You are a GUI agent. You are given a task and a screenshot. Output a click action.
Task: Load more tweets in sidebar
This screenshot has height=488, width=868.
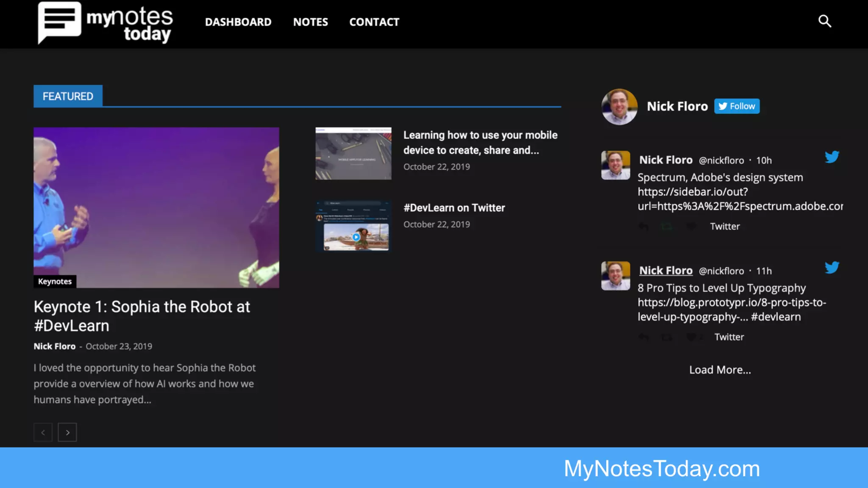[x=720, y=370]
